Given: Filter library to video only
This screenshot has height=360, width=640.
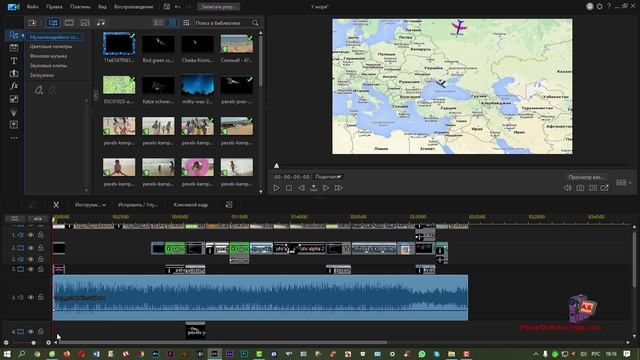Looking at the screenshot, I should pyautogui.click(x=69, y=23).
